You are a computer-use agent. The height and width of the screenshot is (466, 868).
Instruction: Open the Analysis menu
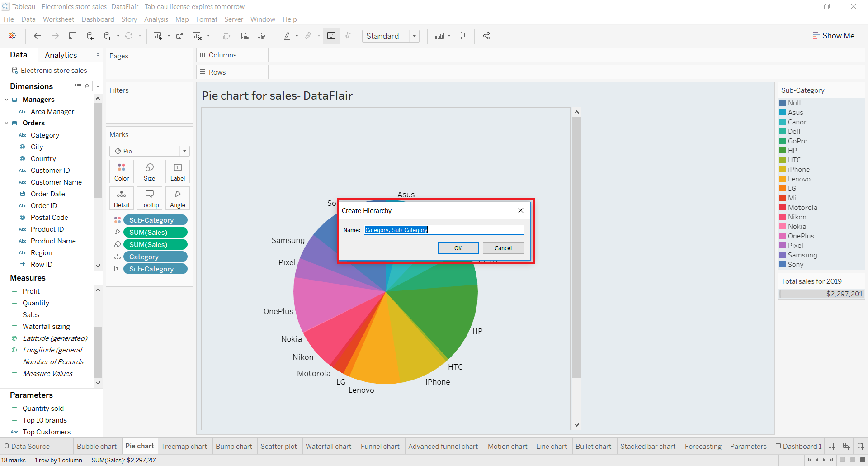click(x=156, y=19)
